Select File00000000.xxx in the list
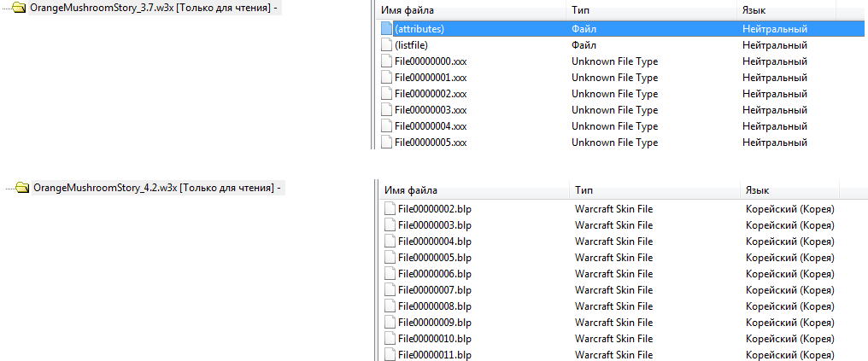This screenshot has height=361, width=868. 430,61
